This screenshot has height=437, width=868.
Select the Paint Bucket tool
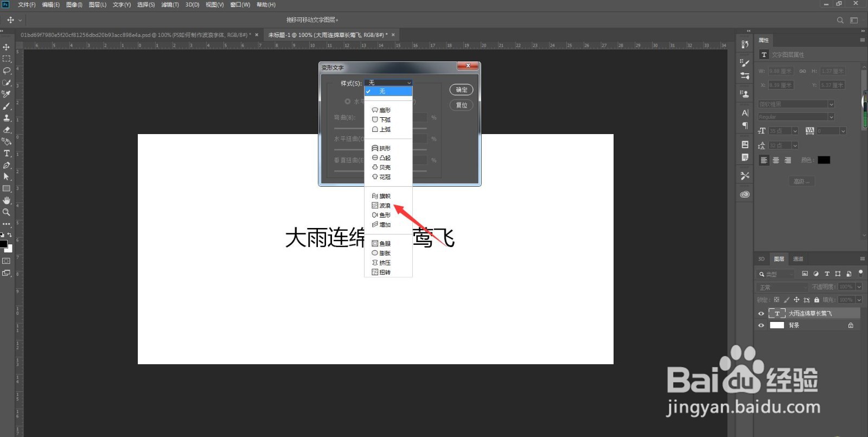coord(7,142)
